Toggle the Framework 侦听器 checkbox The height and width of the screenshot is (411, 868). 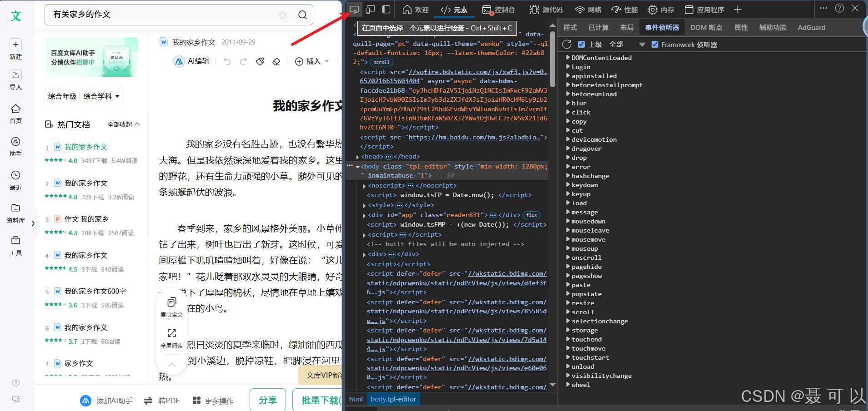(x=655, y=44)
